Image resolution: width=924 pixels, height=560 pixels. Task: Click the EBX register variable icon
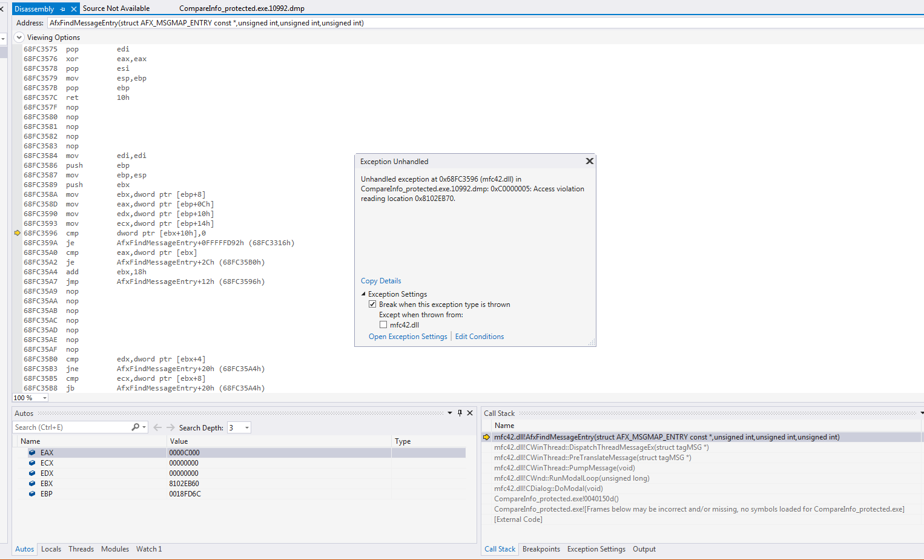32,484
